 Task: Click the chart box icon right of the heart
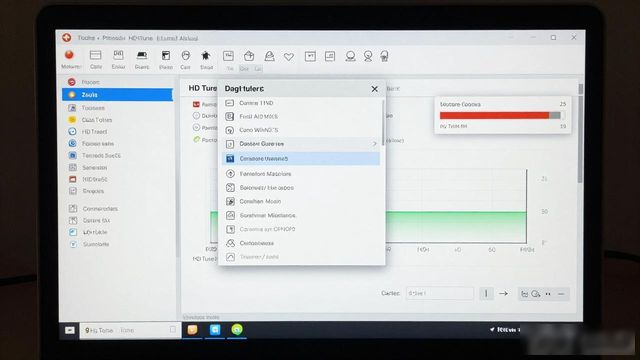[310, 56]
